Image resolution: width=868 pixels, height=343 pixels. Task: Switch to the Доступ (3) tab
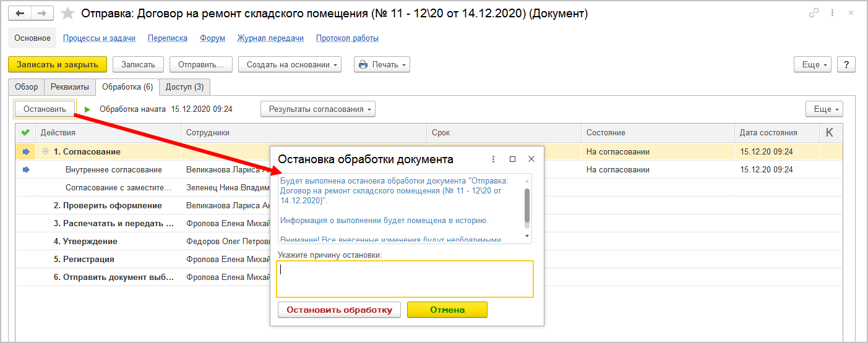tap(184, 87)
